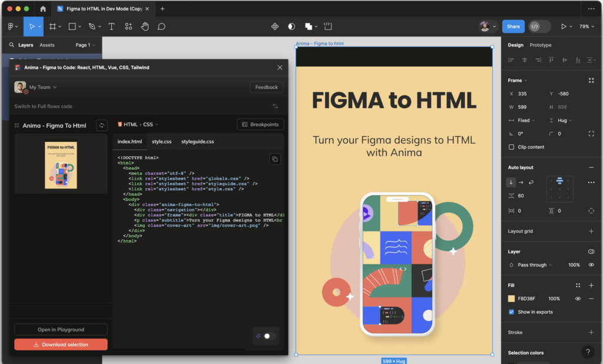Copy code with the copy icon
Image resolution: width=603 pixels, height=364 pixels.
pos(274,159)
